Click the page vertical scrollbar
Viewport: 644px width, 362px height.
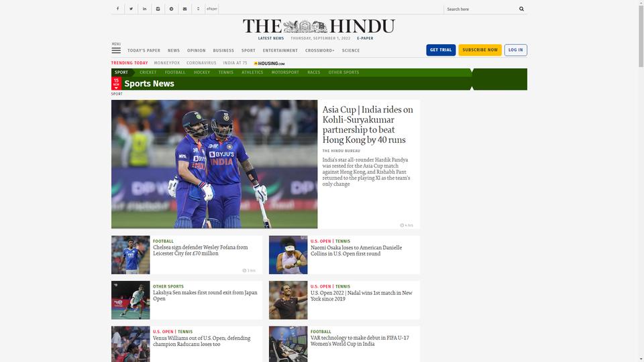pos(641,181)
